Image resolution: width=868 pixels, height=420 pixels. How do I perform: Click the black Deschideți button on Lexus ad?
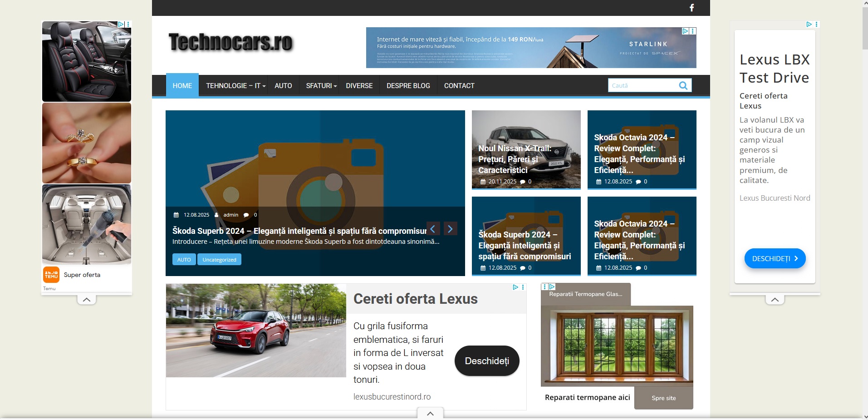(487, 361)
